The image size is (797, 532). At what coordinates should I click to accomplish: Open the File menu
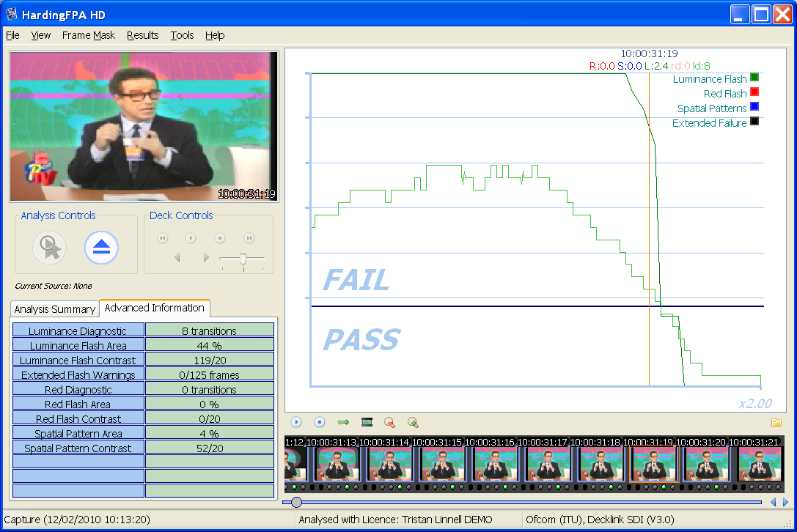click(12, 35)
